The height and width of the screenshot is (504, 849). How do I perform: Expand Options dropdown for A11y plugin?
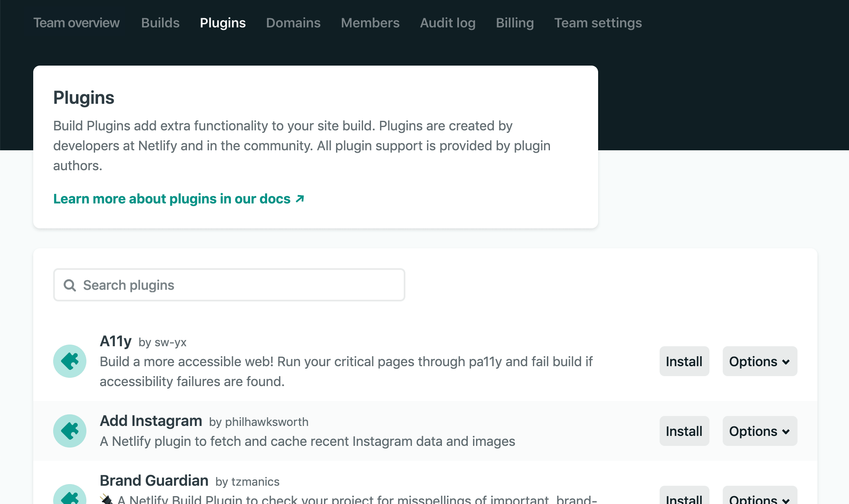[x=759, y=361]
